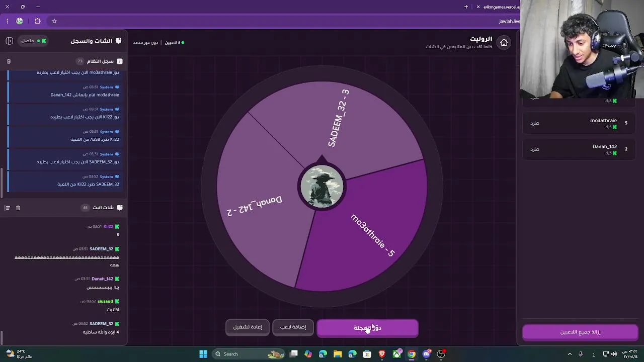Screen dimensions: 644x362
Task: Click slusaud chat message sender name
Action: [x=105, y=302]
